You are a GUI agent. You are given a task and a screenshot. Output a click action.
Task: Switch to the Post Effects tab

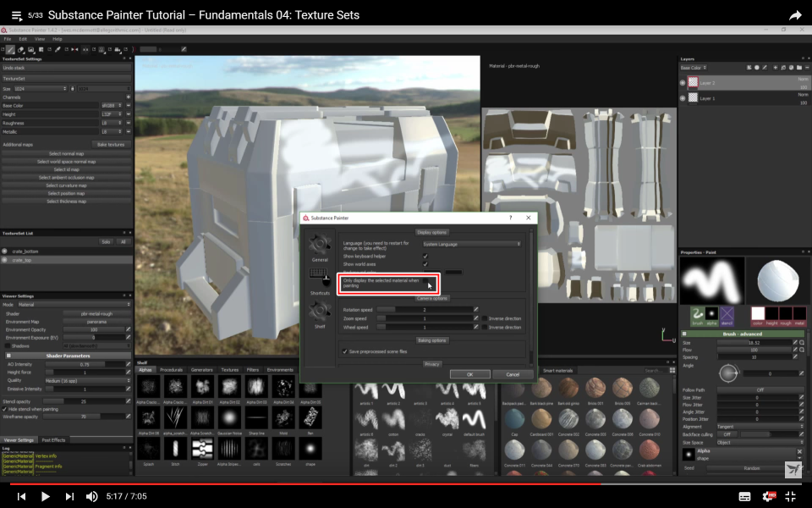tap(53, 440)
